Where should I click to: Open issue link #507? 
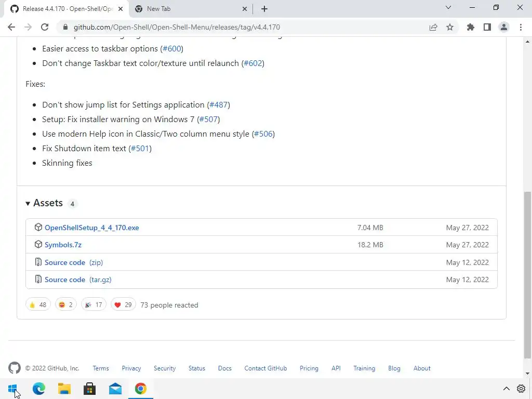click(209, 119)
